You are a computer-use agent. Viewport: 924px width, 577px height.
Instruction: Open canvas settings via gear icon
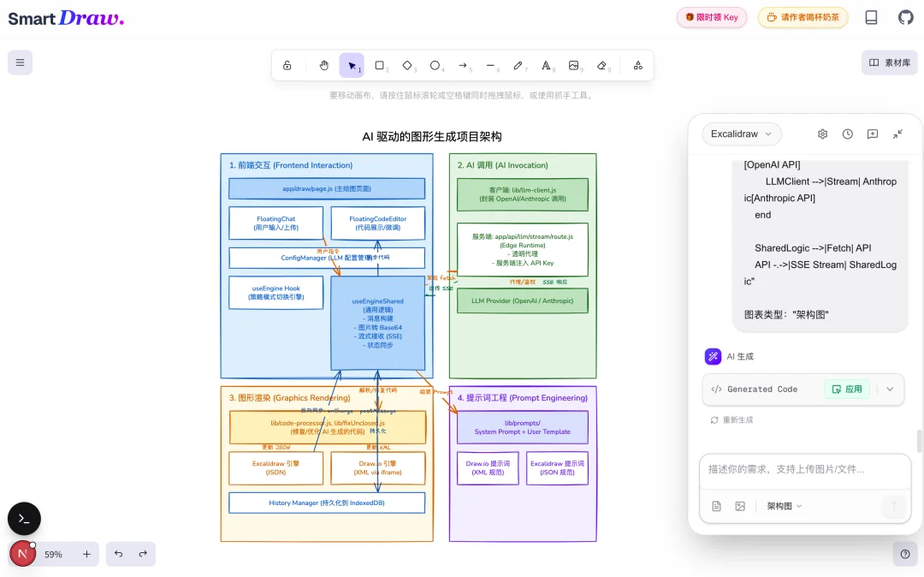pos(822,134)
